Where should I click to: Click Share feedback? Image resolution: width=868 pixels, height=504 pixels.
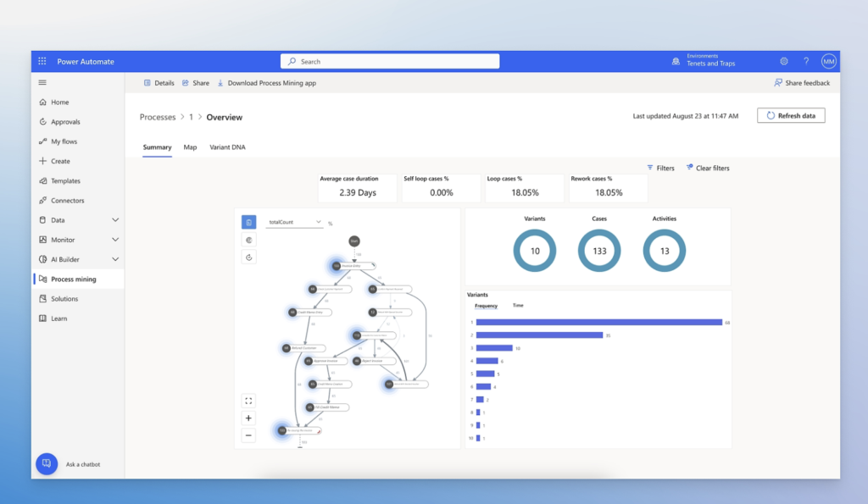[x=802, y=83]
